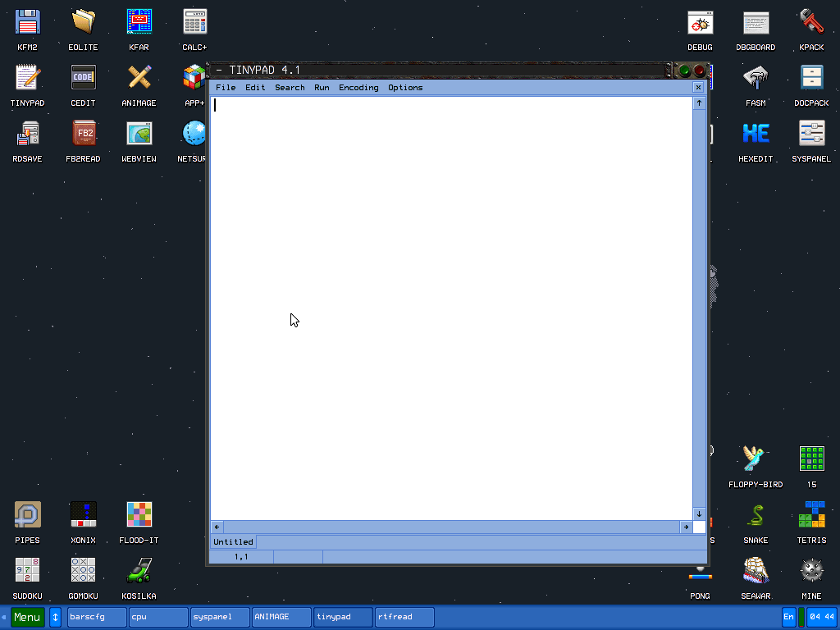The height and width of the screenshot is (630, 840).
Task: Toggle the Em keyboard layout indicator
Action: [787, 616]
